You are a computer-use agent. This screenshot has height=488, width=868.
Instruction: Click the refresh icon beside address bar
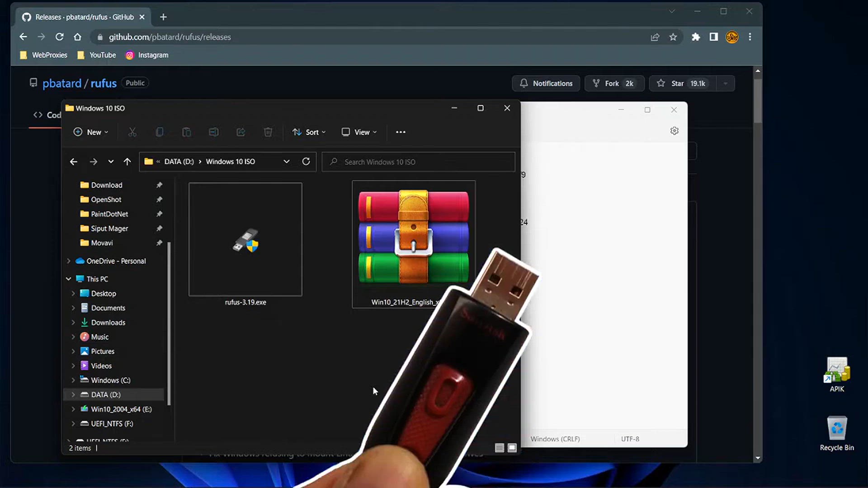pyautogui.click(x=306, y=161)
